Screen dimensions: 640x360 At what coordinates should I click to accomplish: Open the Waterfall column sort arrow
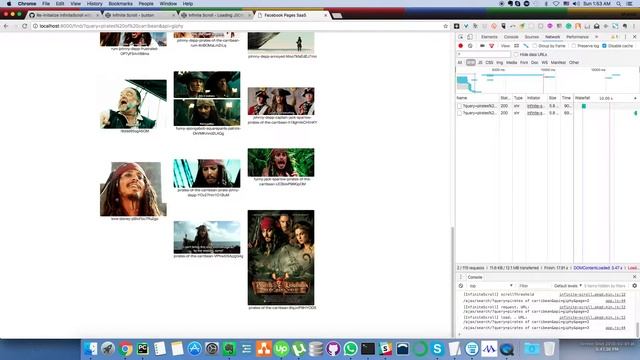coord(635,98)
